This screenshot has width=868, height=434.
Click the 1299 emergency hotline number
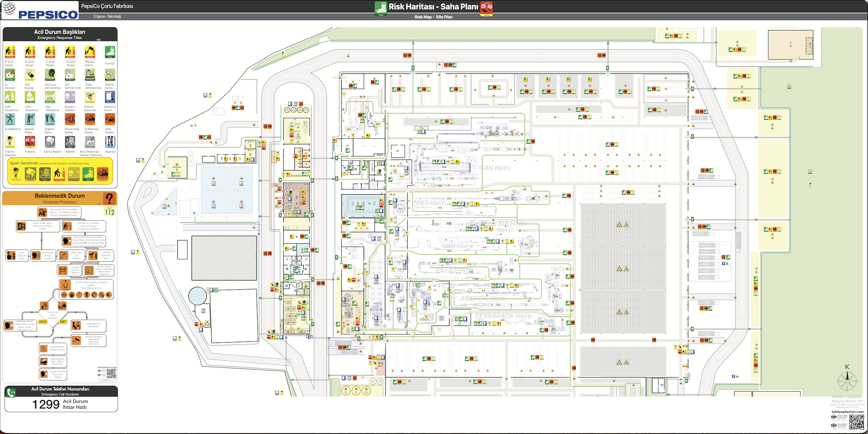click(x=46, y=404)
